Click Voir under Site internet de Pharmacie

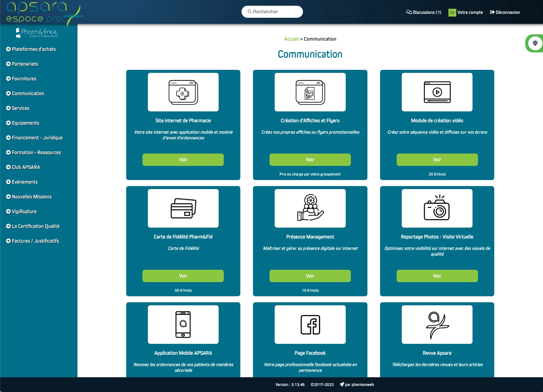183,160
